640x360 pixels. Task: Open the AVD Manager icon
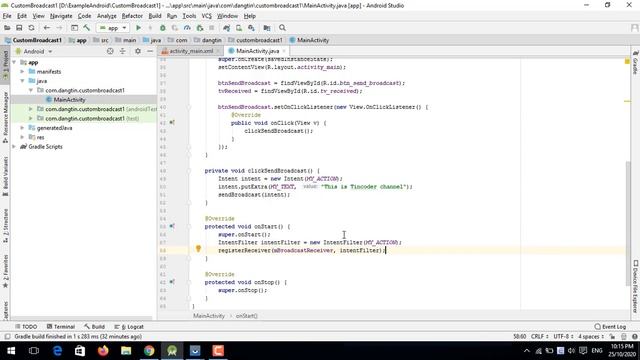click(x=239, y=28)
